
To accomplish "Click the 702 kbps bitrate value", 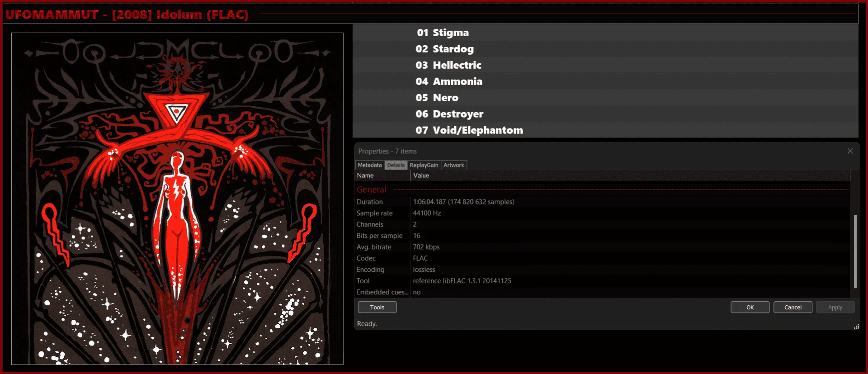I will tap(426, 247).
